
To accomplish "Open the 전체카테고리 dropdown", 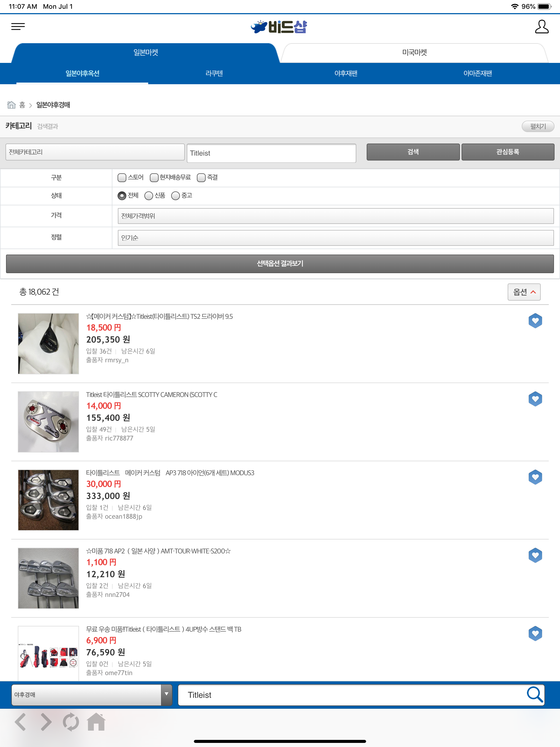I will tap(95, 152).
